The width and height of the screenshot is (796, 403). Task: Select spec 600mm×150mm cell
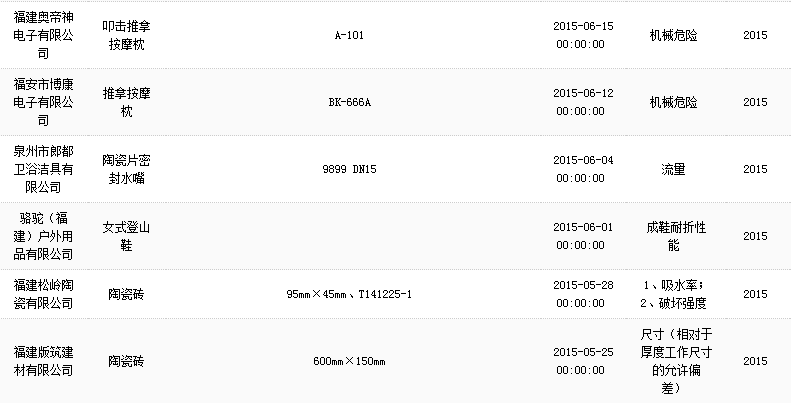[x=349, y=361]
